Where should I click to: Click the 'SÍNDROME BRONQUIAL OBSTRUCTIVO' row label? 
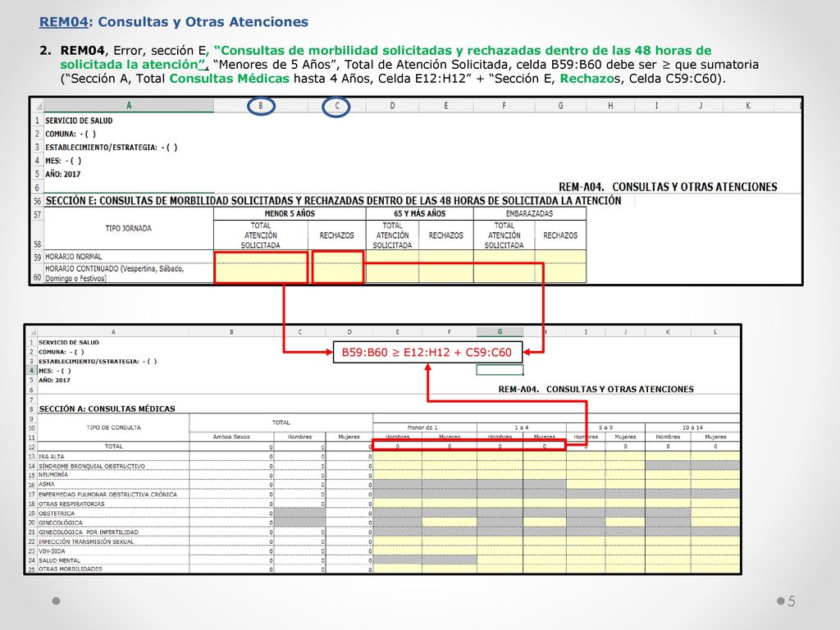pos(92,466)
